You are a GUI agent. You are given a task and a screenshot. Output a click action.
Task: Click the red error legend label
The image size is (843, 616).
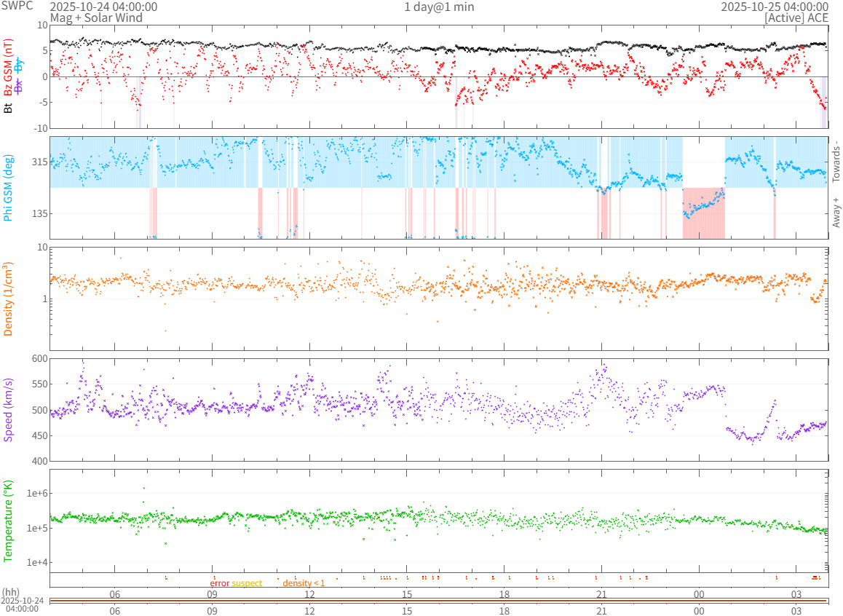click(220, 583)
